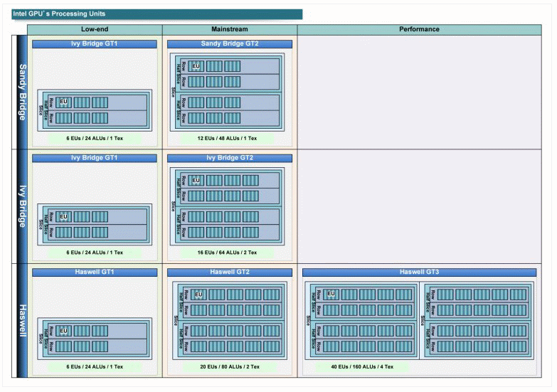The width and height of the screenshot is (557, 392).
Task: Click the labeled EU box inside Haswell GT2
Action: [198, 295]
